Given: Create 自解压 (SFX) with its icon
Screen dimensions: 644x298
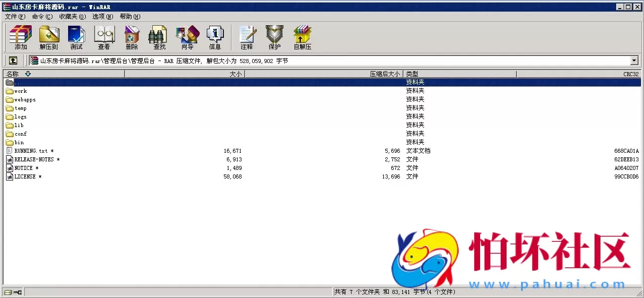Looking at the screenshot, I should click(302, 36).
